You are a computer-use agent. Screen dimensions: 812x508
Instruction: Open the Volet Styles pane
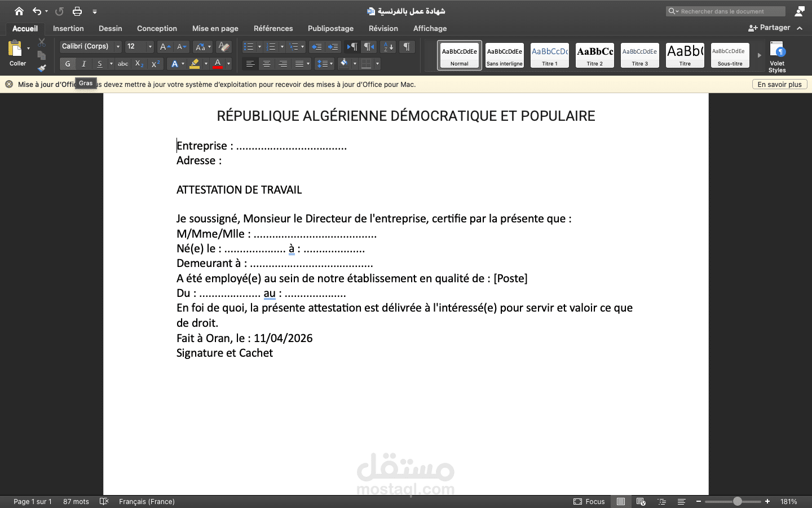click(x=777, y=56)
